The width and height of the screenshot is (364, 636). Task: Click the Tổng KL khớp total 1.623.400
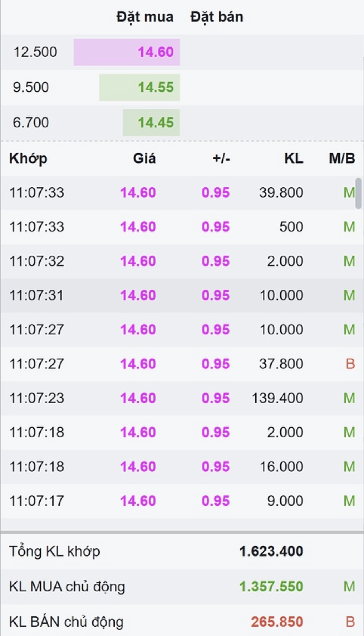[x=271, y=551]
